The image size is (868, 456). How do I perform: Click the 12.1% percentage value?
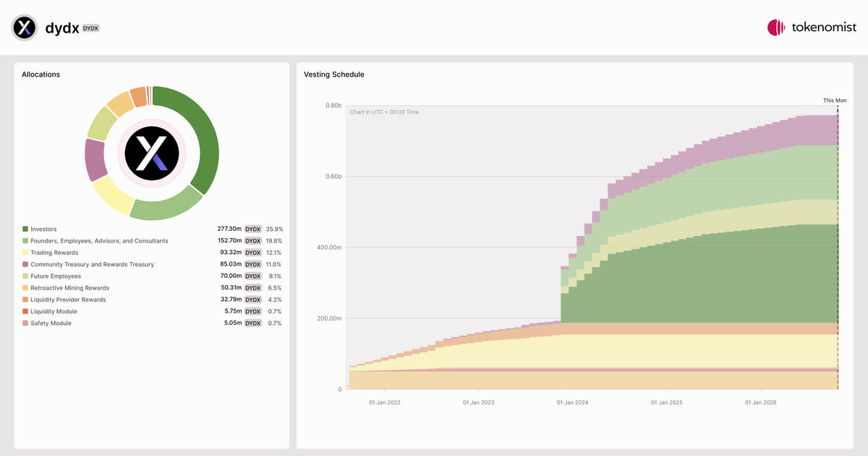click(274, 253)
